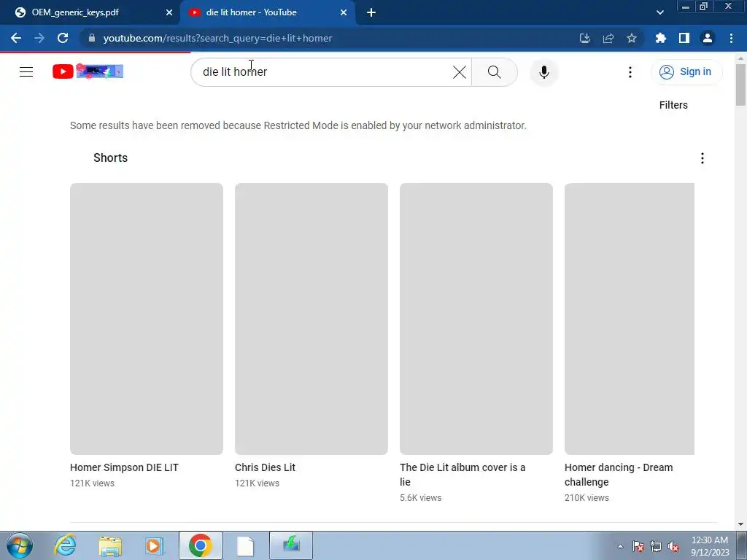
Task: View site information lock icon
Action: click(92, 38)
